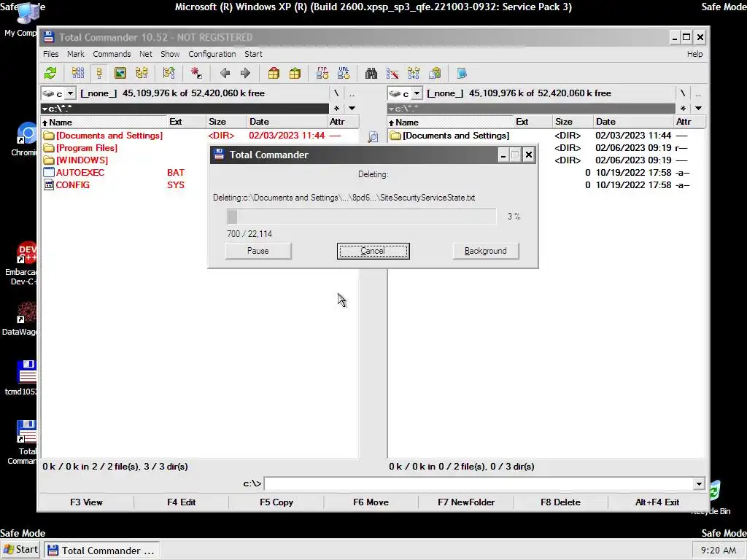747x560 pixels.
Task: Open left panel directory history dropdown arrow
Action: 352,109
